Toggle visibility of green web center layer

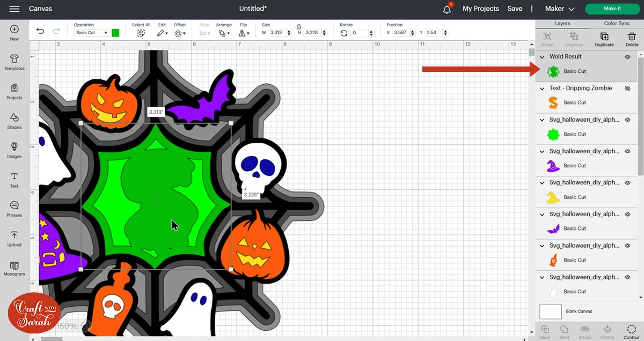627,120
